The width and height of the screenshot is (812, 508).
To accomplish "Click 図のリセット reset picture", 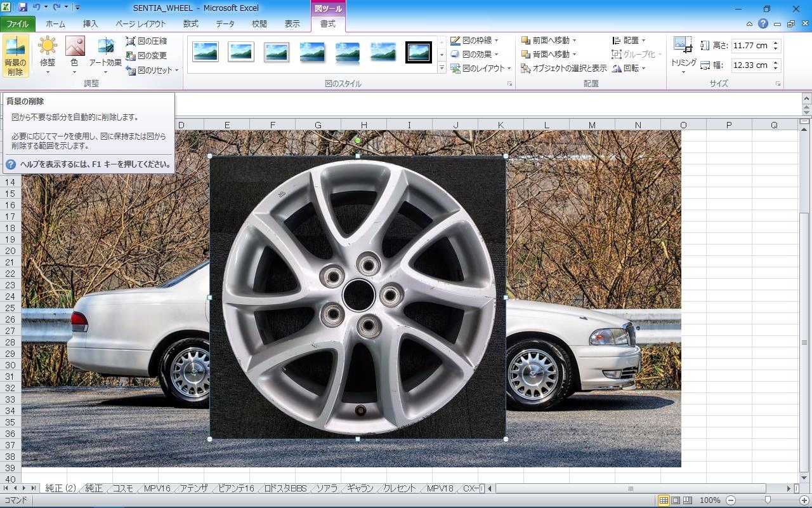I will click(x=152, y=70).
